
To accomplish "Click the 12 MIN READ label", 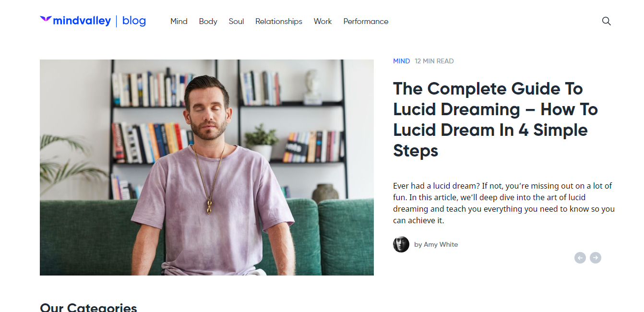I will [x=434, y=61].
